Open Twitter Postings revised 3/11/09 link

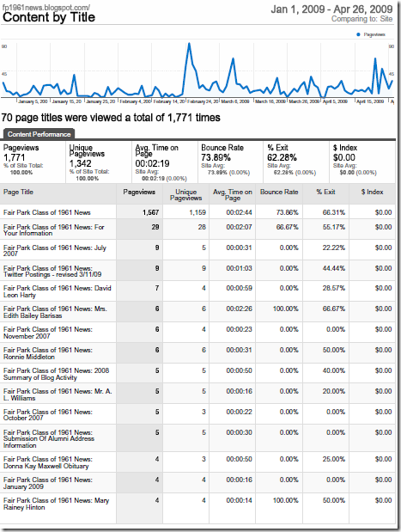[52, 271]
